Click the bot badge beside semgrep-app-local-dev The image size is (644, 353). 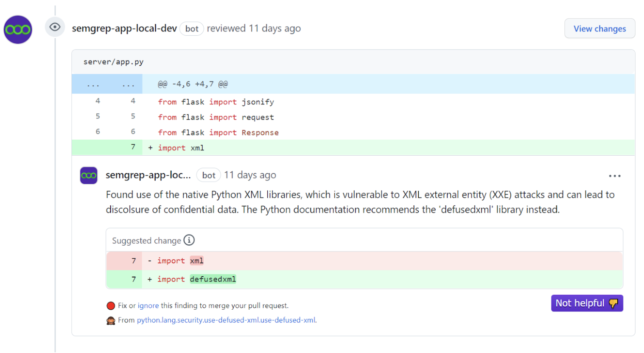[191, 28]
